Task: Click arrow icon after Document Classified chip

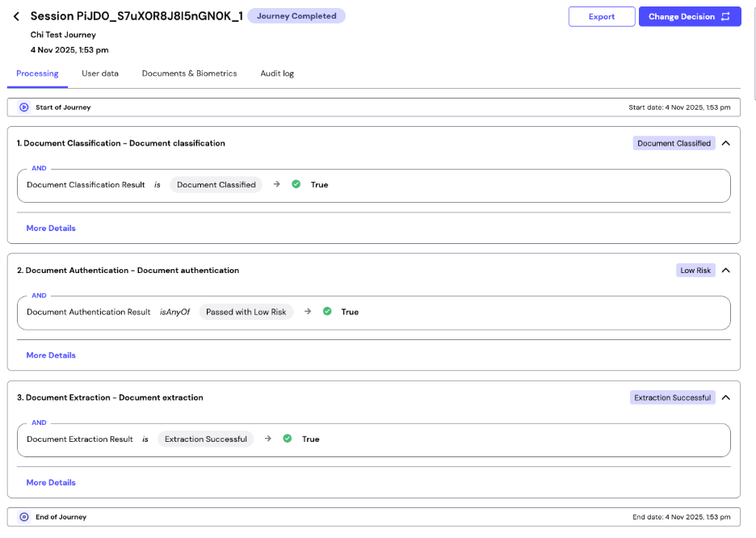Action: click(x=277, y=184)
